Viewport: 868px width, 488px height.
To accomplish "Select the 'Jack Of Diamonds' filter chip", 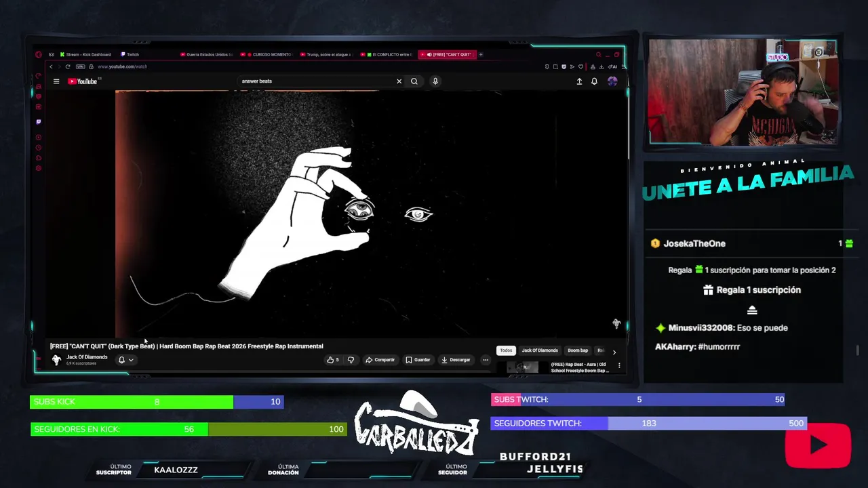I will pyautogui.click(x=540, y=350).
